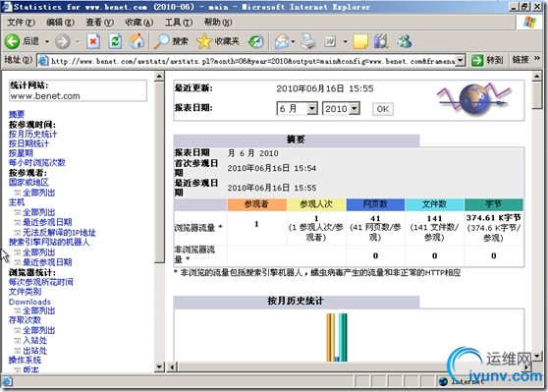Viewport: 548px width, 392px height.
Task: Open the Messenger people icon
Action: tap(405, 41)
